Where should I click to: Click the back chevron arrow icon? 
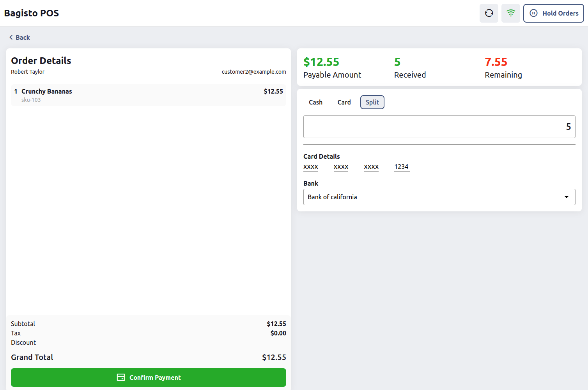11,37
